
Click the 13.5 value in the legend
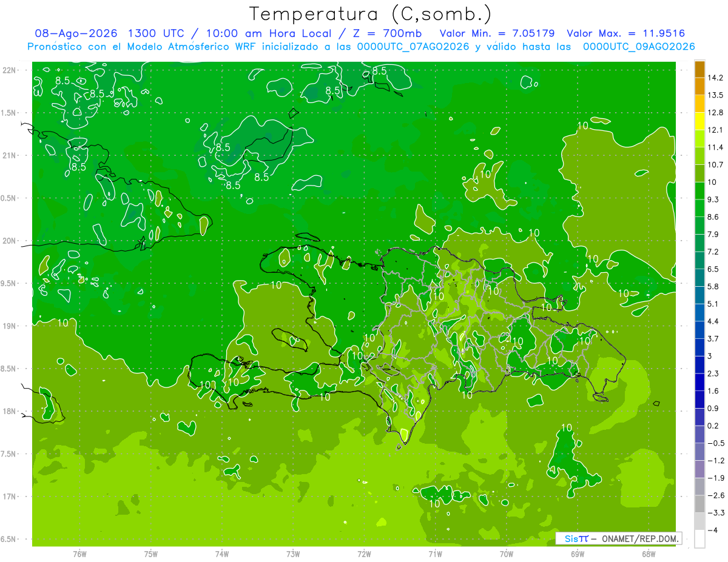[x=715, y=95]
